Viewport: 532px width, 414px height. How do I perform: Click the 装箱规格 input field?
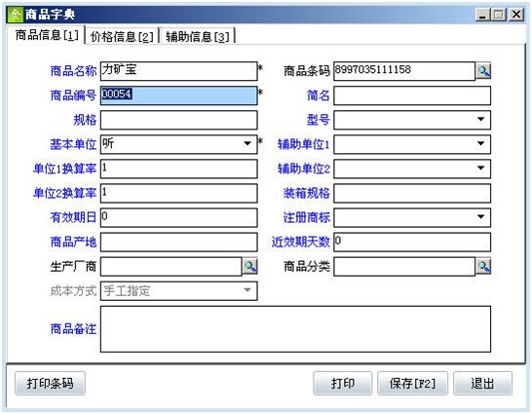tap(412, 193)
